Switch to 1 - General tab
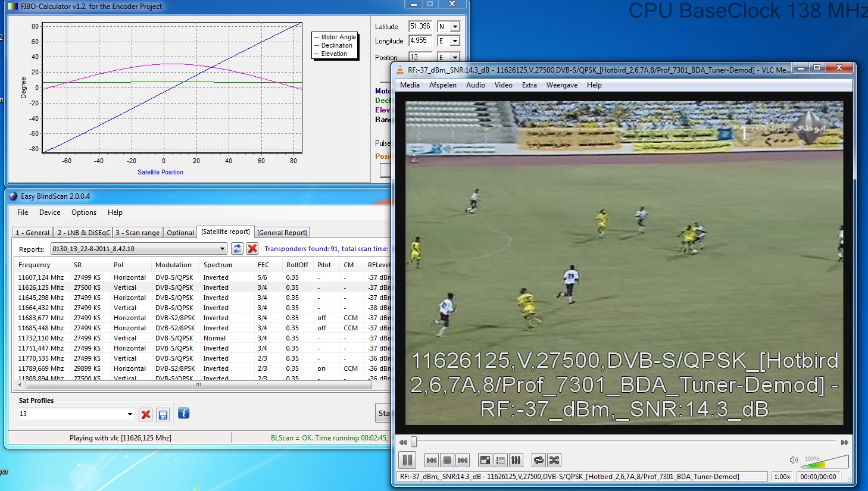868x491 pixels. (x=33, y=233)
